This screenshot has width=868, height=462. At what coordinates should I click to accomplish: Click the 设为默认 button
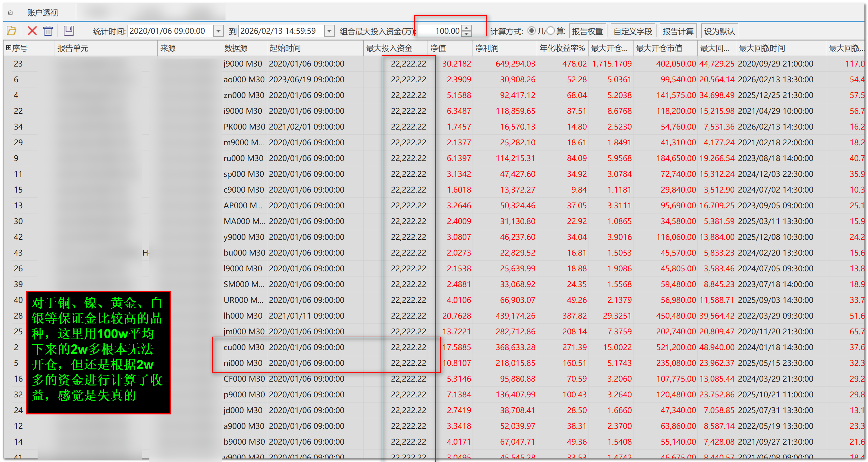[719, 32]
